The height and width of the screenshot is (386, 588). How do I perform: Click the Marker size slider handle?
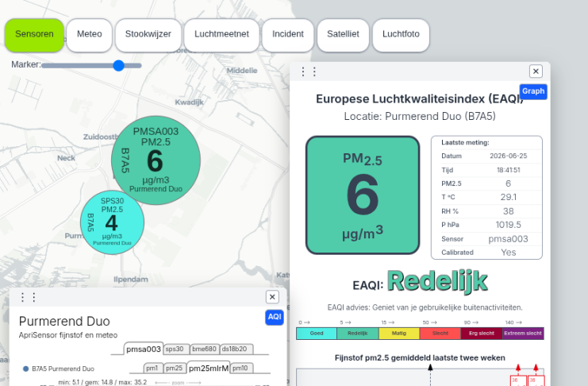point(118,65)
